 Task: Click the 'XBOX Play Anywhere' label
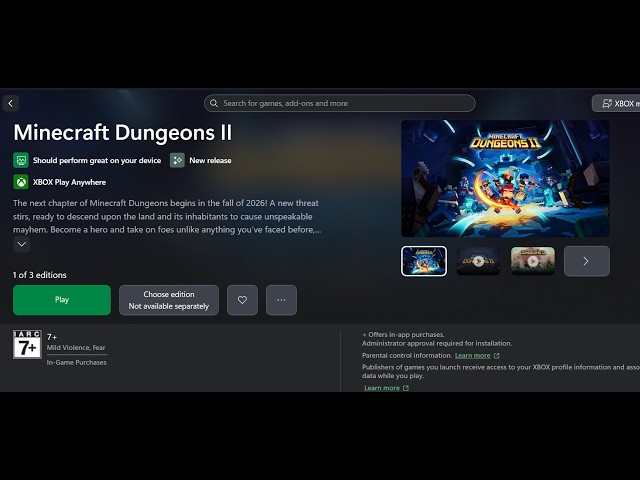pos(69,182)
